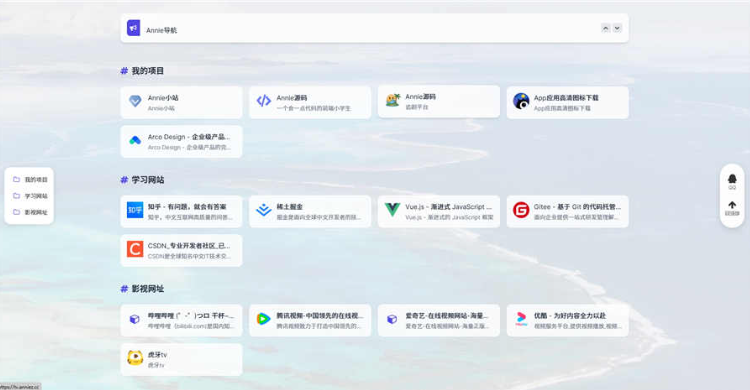The height and width of the screenshot is (390, 750).
Task: Open Gitee - 基于 Git 的代码托管 title
Action: coord(577,207)
